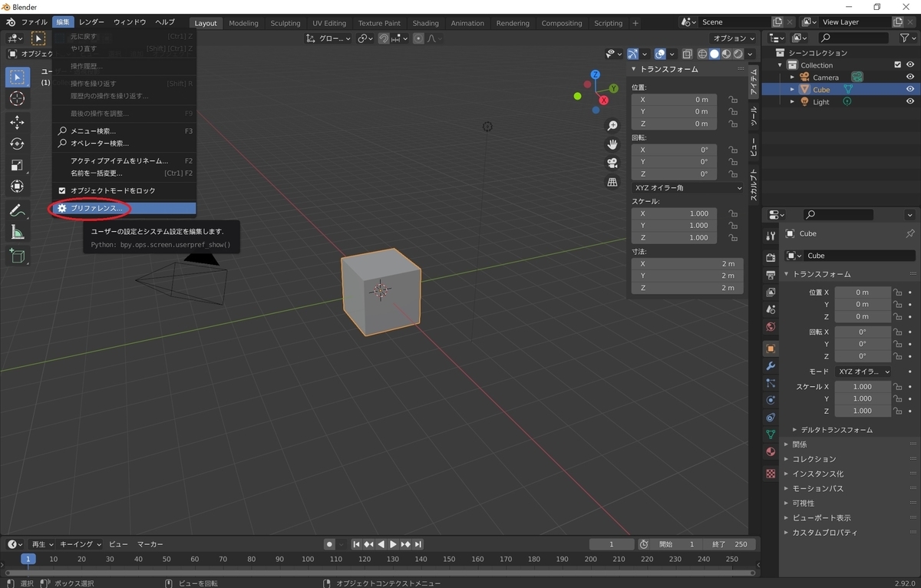Open the World properties tab icon

(x=771, y=326)
